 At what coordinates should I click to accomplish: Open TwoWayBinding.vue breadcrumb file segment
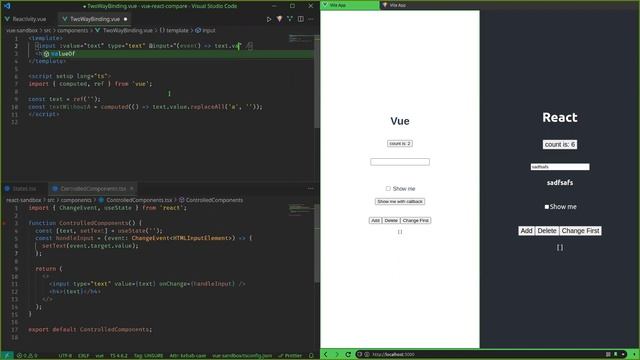124,30
